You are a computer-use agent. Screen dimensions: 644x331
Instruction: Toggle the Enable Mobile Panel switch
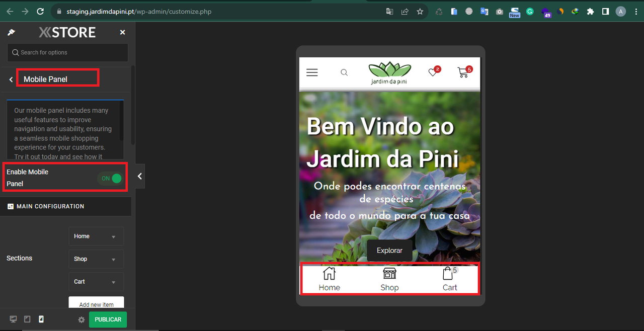pyautogui.click(x=110, y=179)
